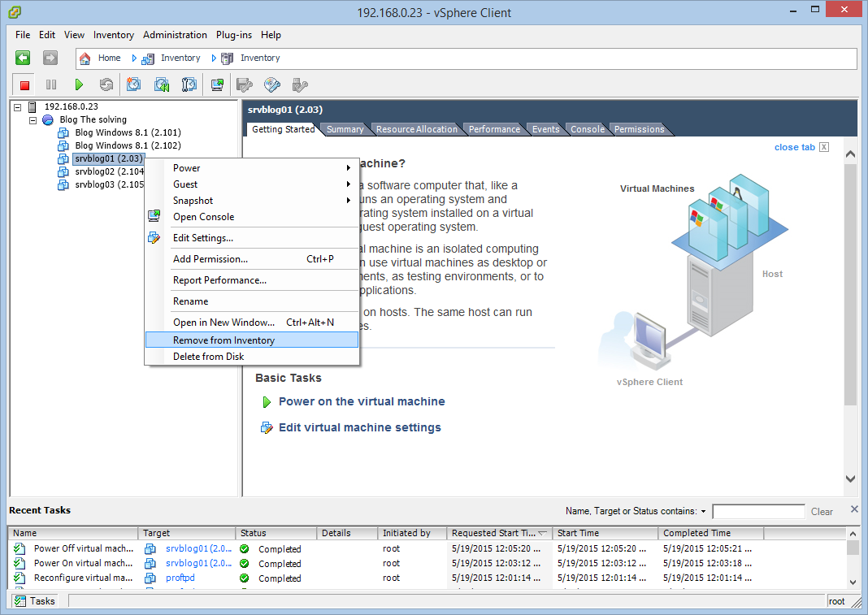The image size is (868, 615).
Task: Focus the Recent Tasks filter text field
Action: coord(758,512)
